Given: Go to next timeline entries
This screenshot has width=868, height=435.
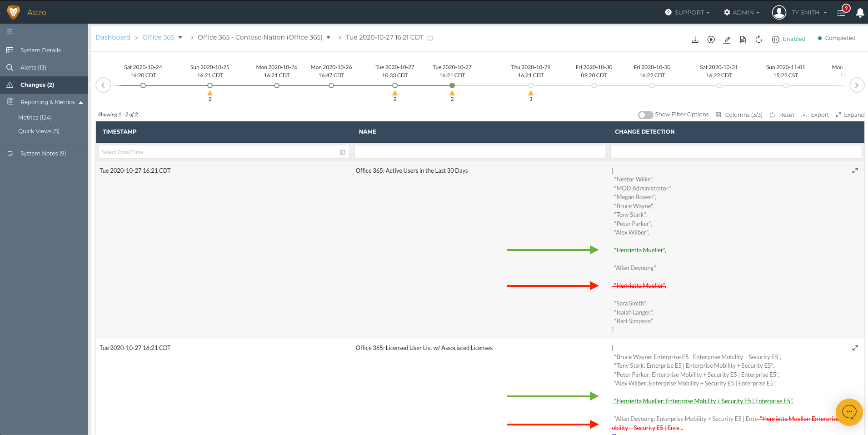Looking at the screenshot, I should tap(857, 85).
